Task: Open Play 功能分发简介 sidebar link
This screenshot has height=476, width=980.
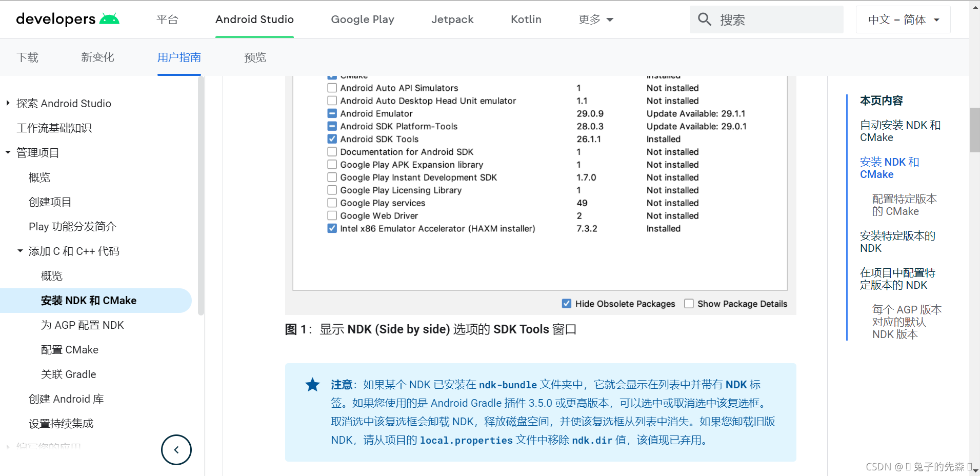Action: click(x=72, y=227)
